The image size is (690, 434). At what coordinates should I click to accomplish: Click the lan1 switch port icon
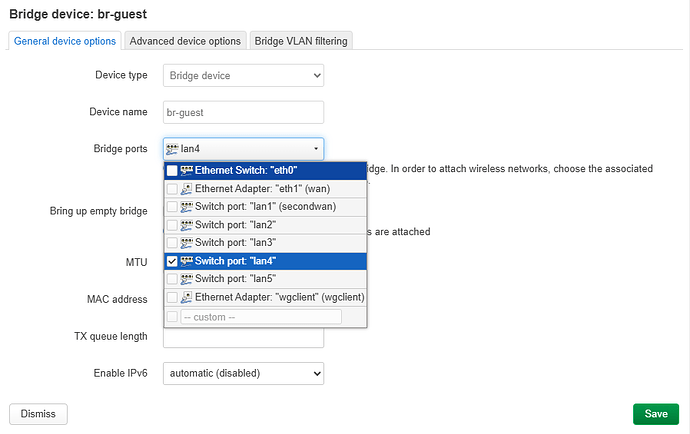click(x=187, y=207)
